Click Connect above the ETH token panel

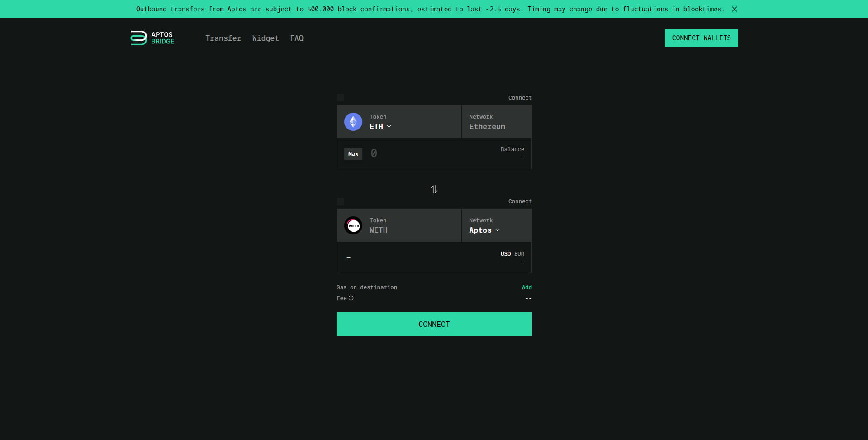[520, 98]
